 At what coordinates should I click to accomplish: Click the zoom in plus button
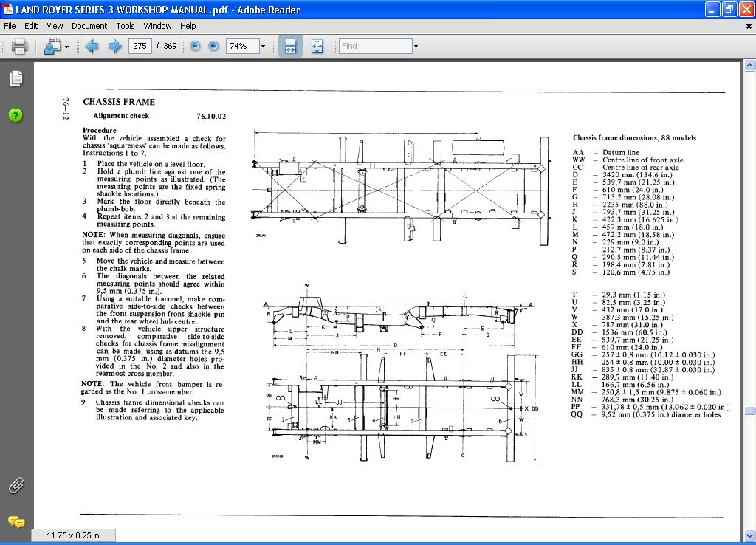point(213,46)
